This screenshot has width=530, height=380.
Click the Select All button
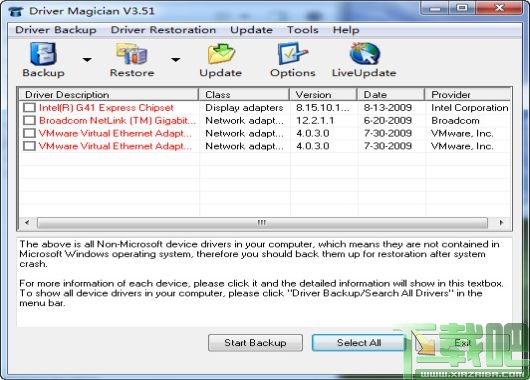(359, 343)
